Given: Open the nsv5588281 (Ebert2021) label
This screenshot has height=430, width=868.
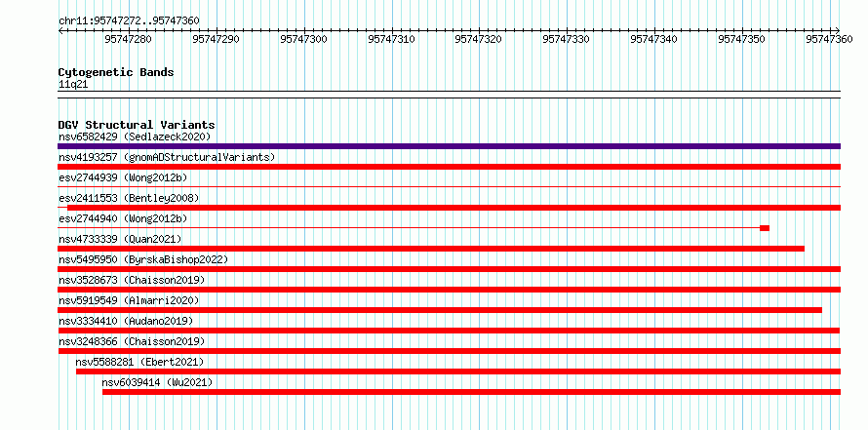Looking at the screenshot, I should (140, 362).
